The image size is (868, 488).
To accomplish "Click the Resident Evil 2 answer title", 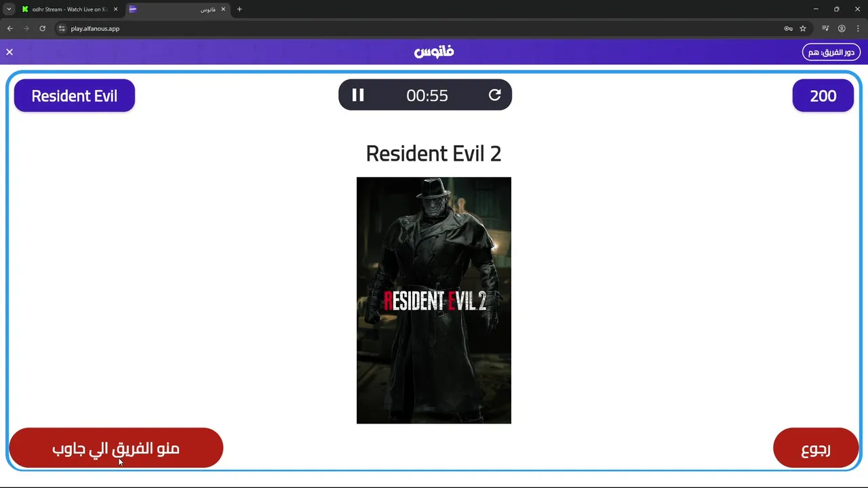I will pos(433,153).
